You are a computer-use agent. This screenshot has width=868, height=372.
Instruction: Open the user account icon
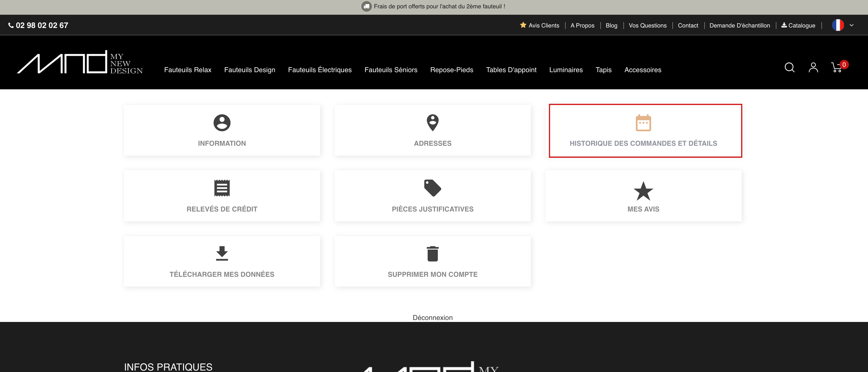tap(813, 67)
